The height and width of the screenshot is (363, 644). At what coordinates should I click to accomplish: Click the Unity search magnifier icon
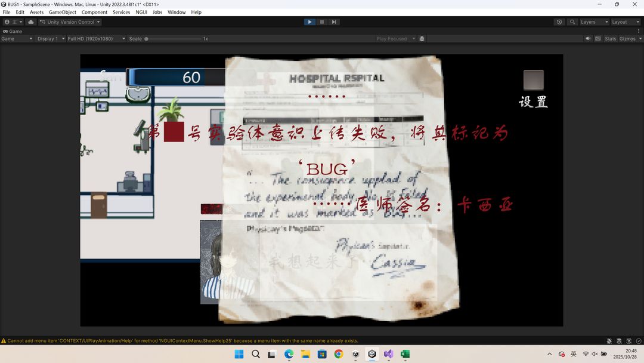(572, 22)
